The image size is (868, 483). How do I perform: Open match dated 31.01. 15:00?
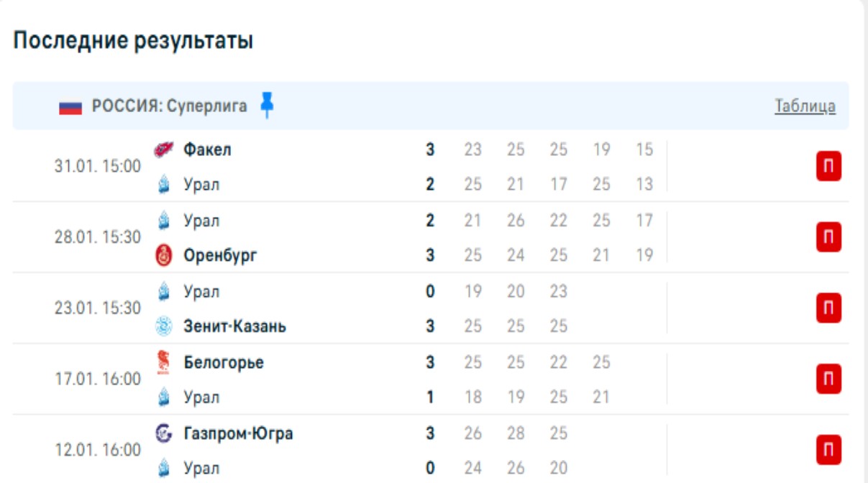[98, 167]
